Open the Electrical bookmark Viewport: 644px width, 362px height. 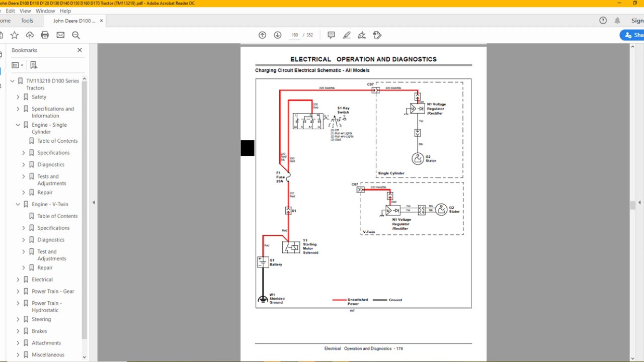(42, 280)
